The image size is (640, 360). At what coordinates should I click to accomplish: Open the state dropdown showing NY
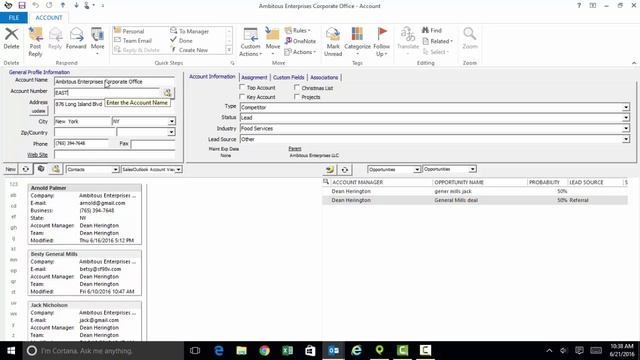click(x=172, y=121)
